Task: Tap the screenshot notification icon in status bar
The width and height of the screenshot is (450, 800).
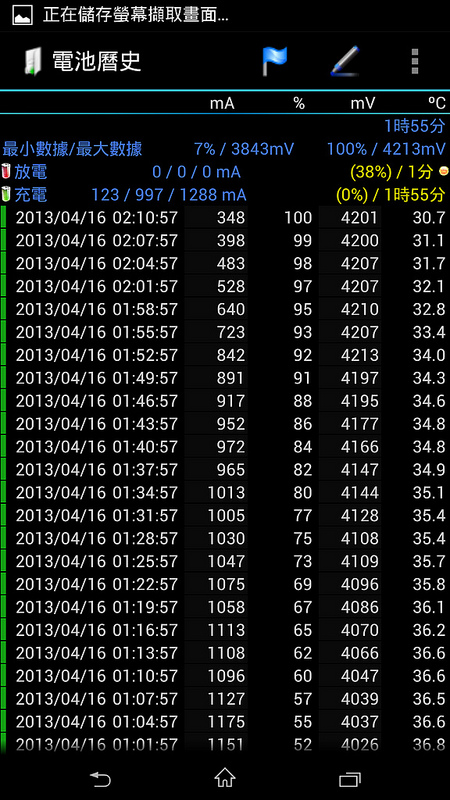Action: coord(22,15)
